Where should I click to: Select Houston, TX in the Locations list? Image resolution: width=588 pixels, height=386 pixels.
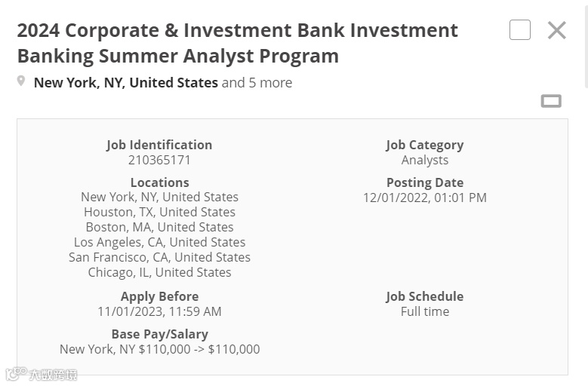click(159, 212)
